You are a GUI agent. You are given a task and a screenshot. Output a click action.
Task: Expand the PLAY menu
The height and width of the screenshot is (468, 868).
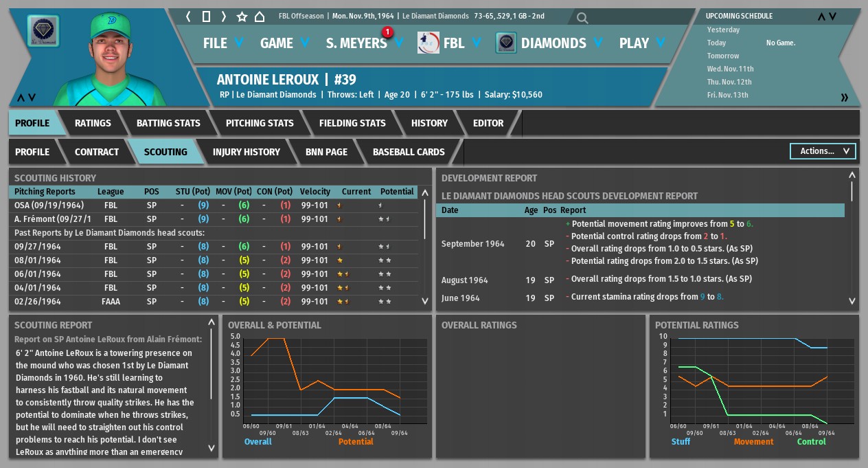tap(642, 43)
